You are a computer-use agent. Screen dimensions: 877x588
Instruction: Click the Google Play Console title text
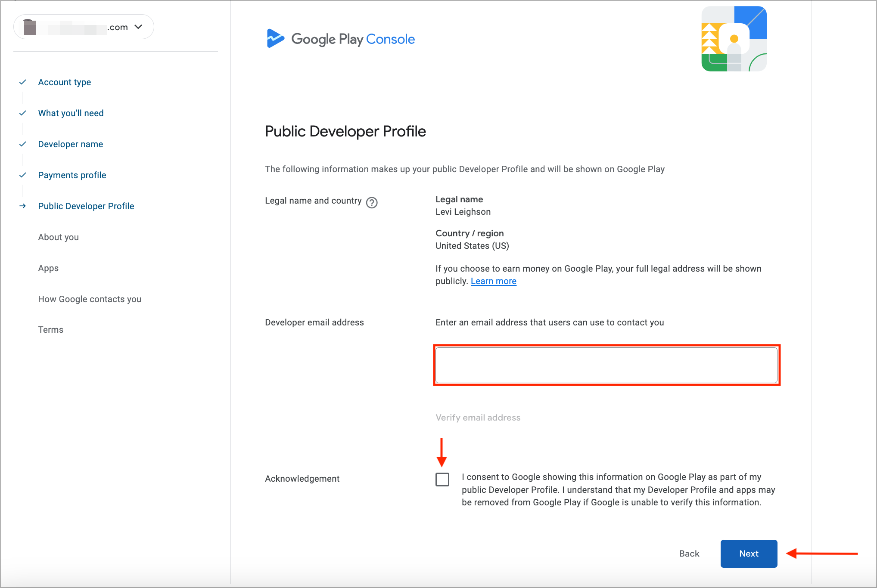(353, 39)
